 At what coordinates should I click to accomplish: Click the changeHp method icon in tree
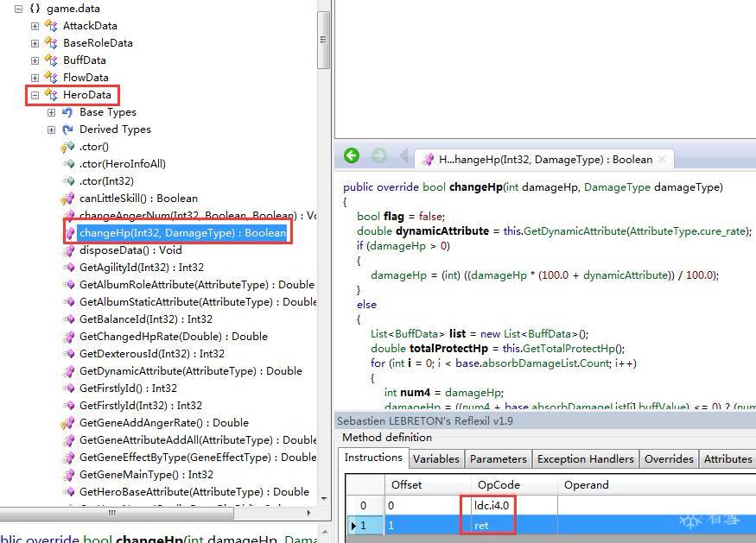[69, 233]
